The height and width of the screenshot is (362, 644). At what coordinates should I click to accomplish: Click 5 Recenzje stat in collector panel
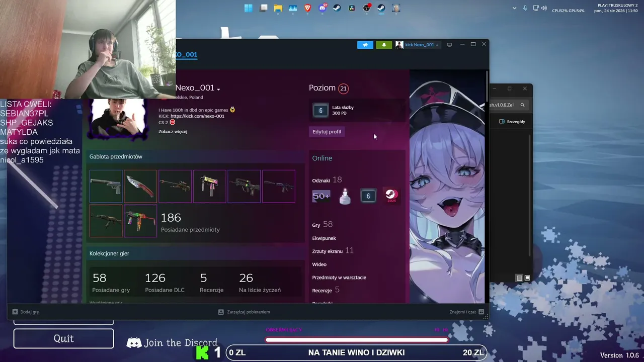pyautogui.click(x=212, y=283)
